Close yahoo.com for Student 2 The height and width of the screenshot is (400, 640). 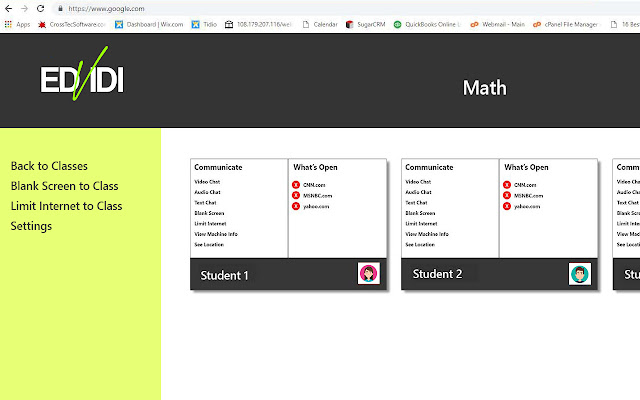(507, 206)
